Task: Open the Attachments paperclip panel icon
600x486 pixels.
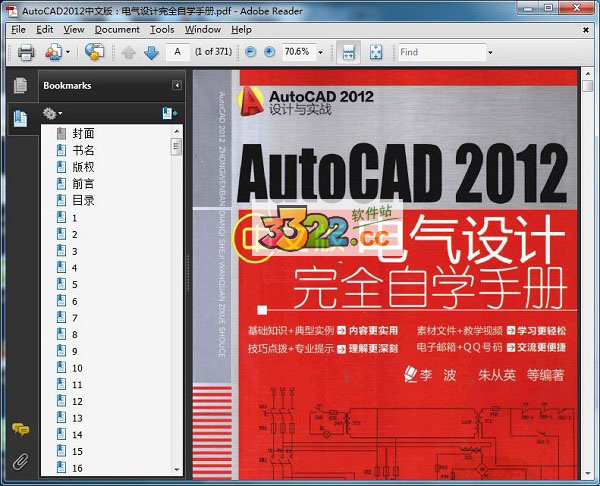Action: pyautogui.click(x=21, y=462)
